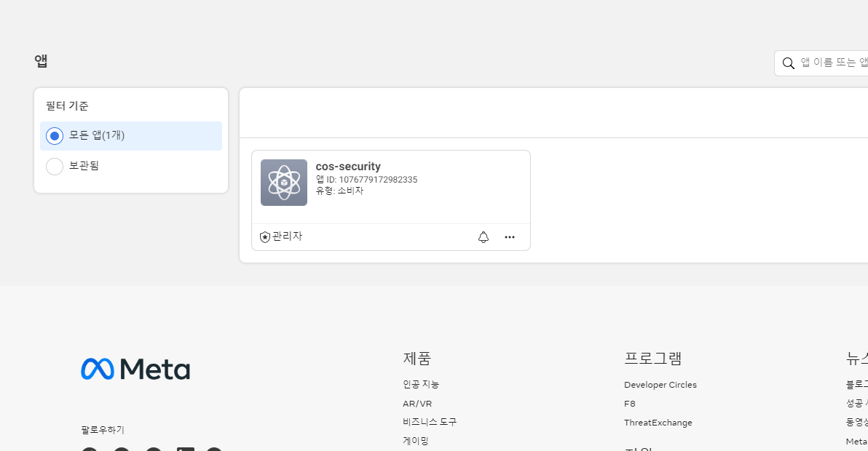Open cos-security more options menu

(x=510, y=237)
